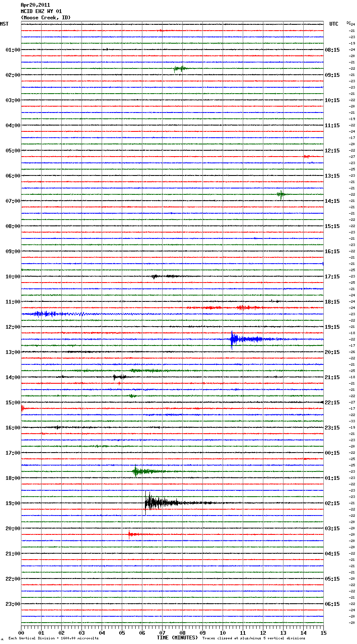The height and width of the screenshot is (644, 357).
Task: Click the "03" tick on the minutes axis
Action: (81, 633)
